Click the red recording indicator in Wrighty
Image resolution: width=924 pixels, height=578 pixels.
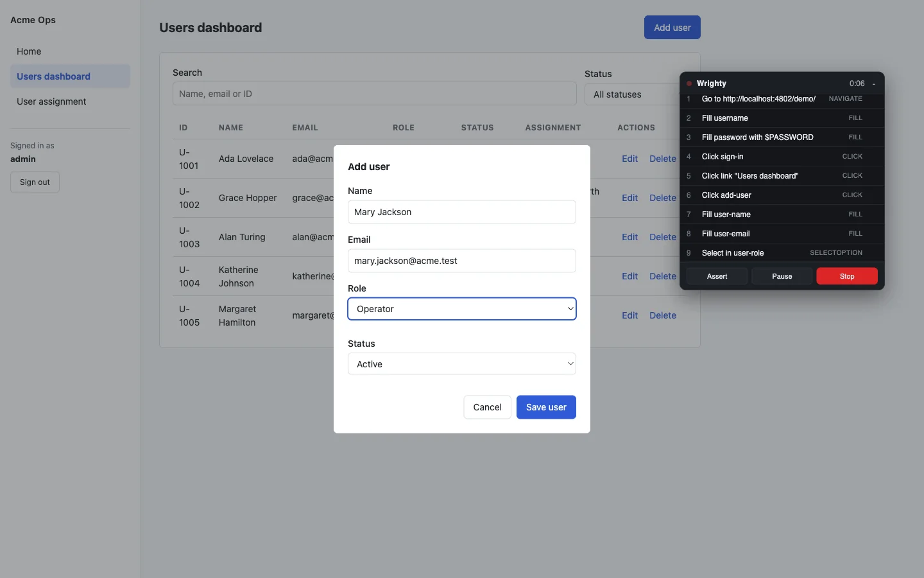(689, 83)
